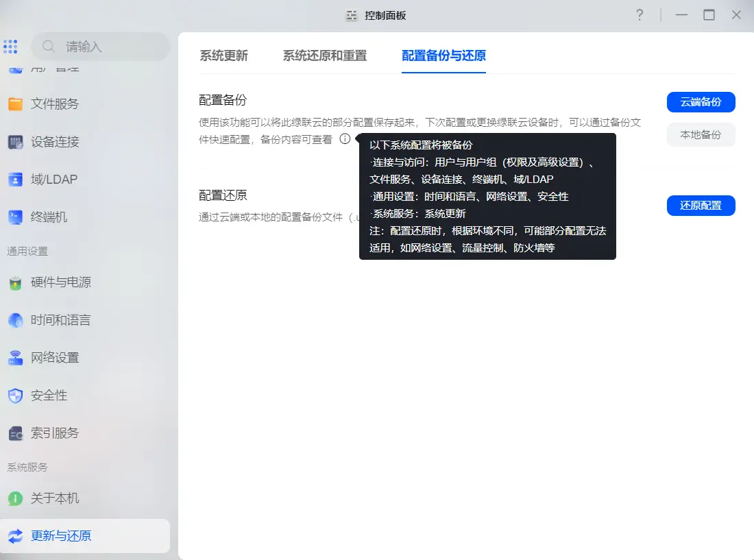
Task: Click the 更新与还原 arrows icon
Action: click(x=15, y=536)
